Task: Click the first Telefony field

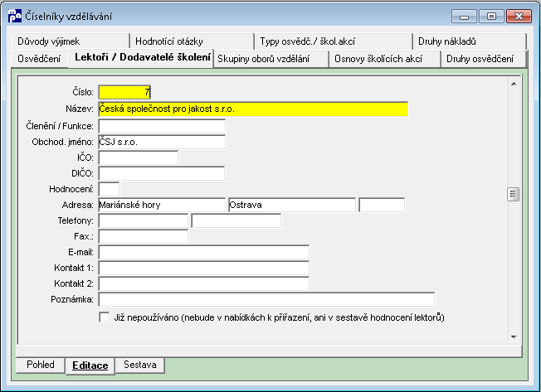Action: tap(144, 220)
